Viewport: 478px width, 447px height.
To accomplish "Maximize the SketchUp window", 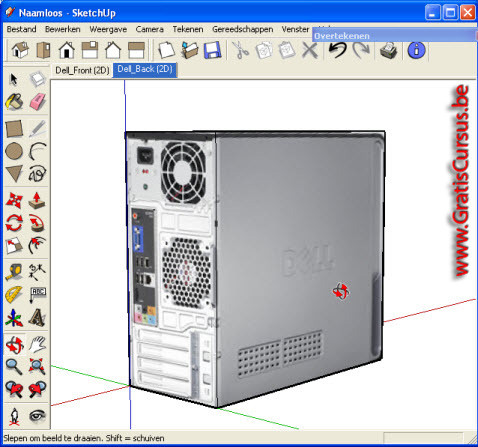I will coord(450,13).
